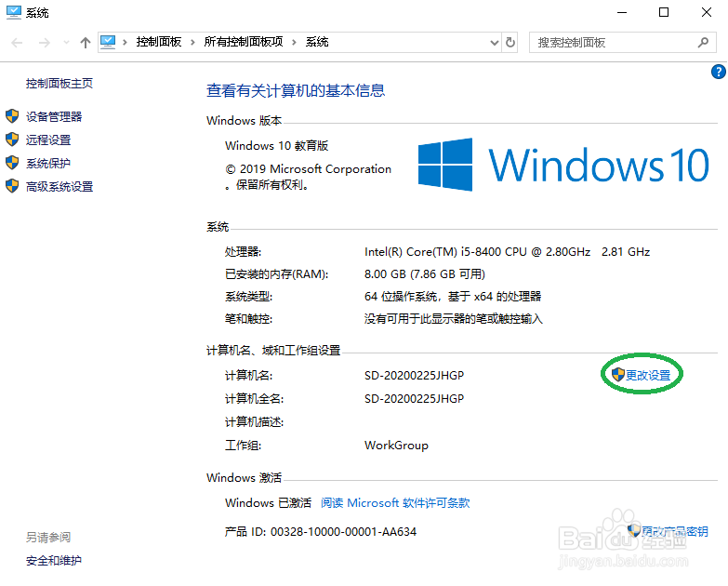Open 控制面板主页 link
Viewport: 728px width, 586px height.
(59, 83)
